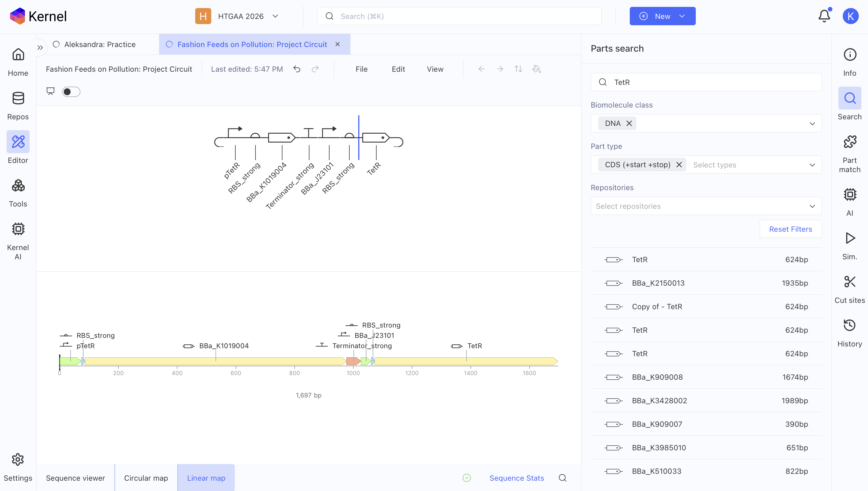Open the Select repositories dropdown
This screenshot has height=491, width=868.
706,206
